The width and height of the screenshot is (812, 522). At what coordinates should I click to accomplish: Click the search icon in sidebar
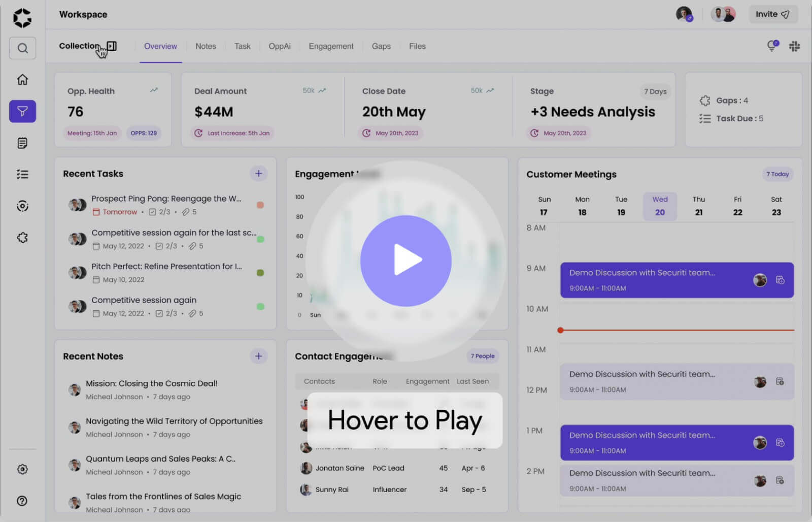22,48
